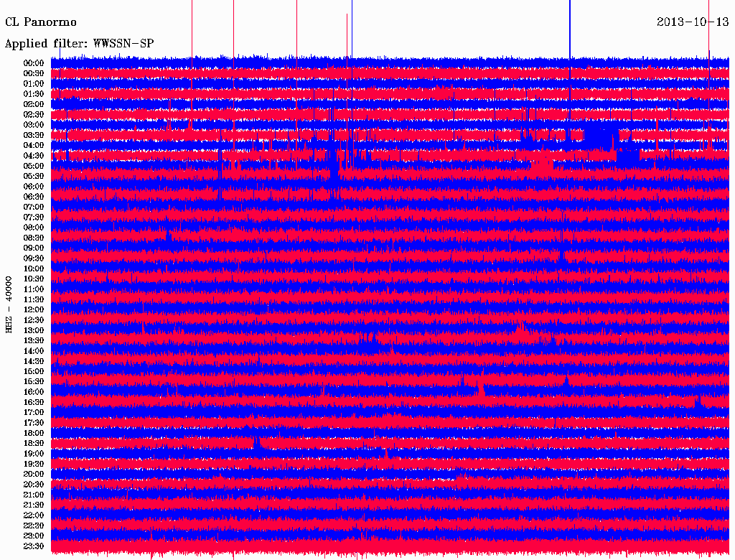This screenshot has width=735, height=560.
Task: Click the 01:30 time label
Action: tap(33, 94)
